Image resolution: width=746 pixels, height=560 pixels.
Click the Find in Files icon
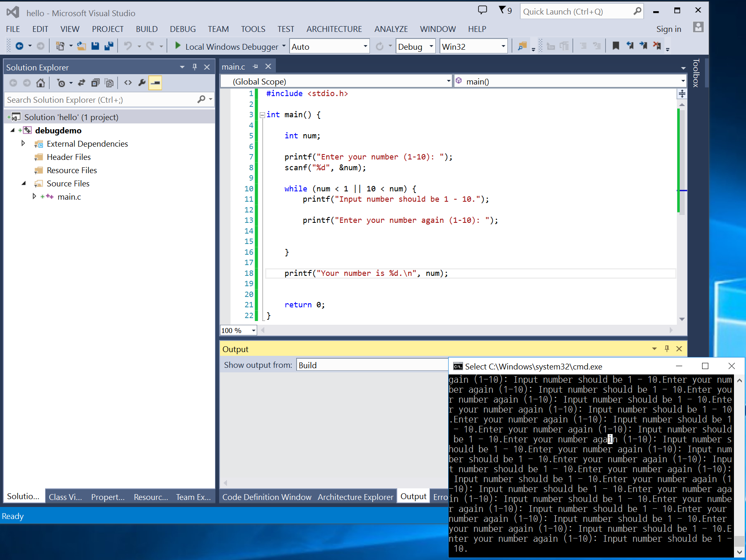point(522,46)
